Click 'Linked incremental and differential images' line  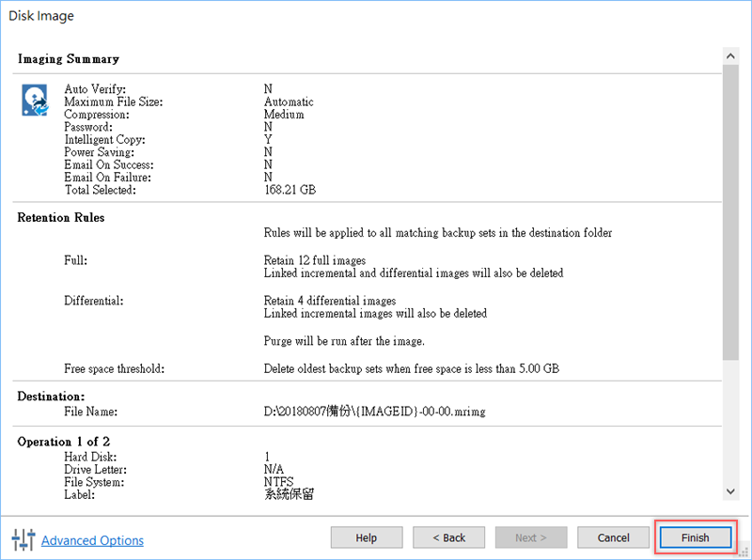tap(414, 272)
